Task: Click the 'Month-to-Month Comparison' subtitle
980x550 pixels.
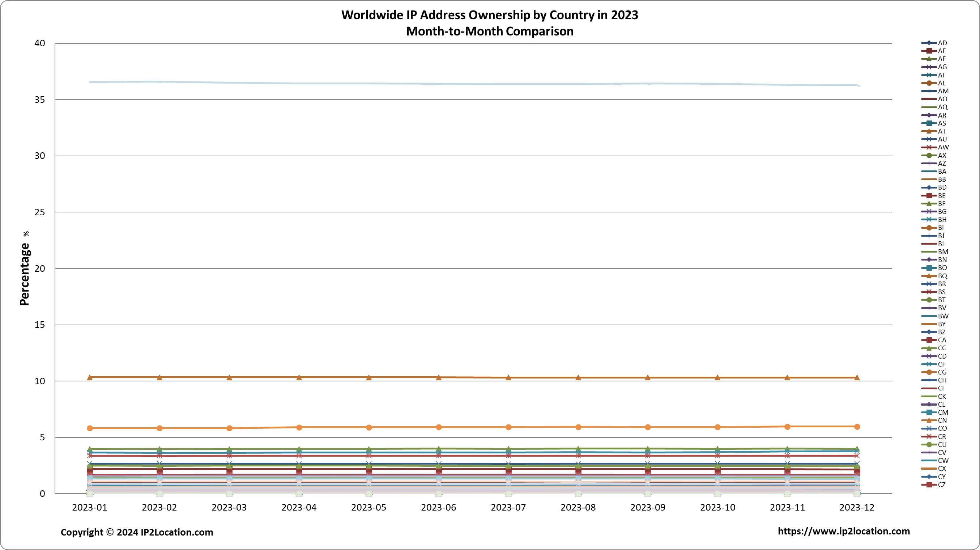Action: (490, 31)
